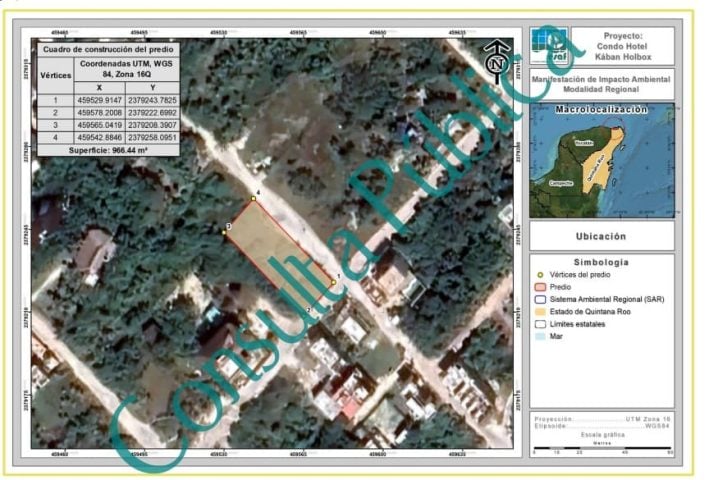
Task: Select X value 459565.0419
Action: click(x=99, y=125)
